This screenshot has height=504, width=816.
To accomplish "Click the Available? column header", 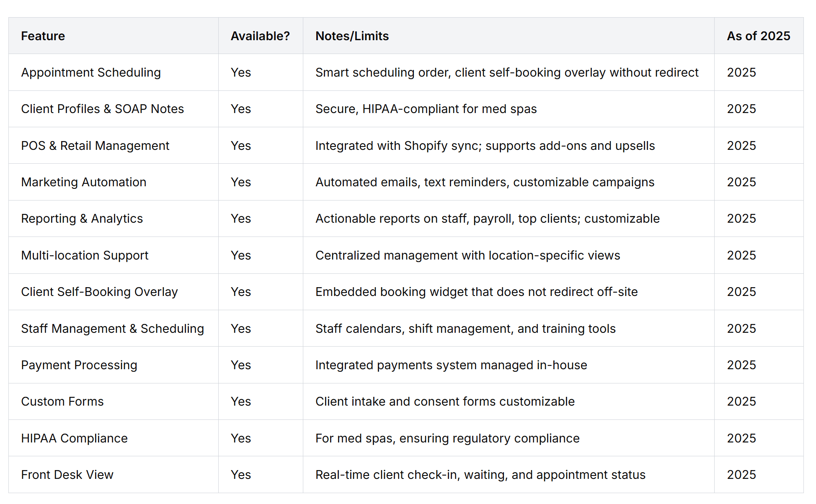I will [260, 36].
